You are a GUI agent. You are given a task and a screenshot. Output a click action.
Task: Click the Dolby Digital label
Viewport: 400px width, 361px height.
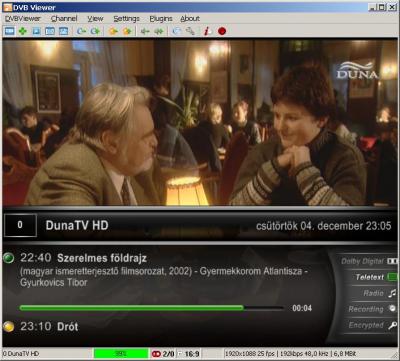pyautogui.click(x=363, y=261)
